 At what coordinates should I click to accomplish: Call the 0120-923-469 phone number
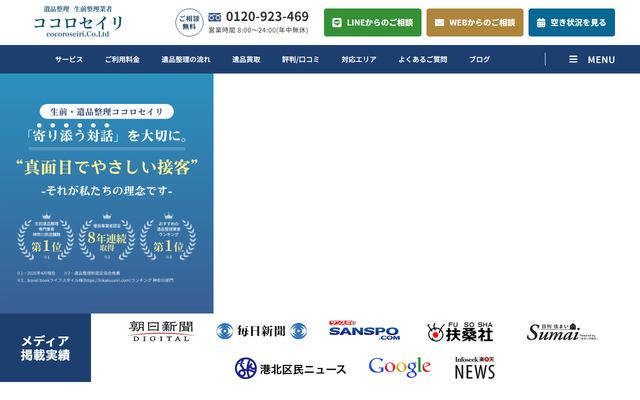(267, 17)
